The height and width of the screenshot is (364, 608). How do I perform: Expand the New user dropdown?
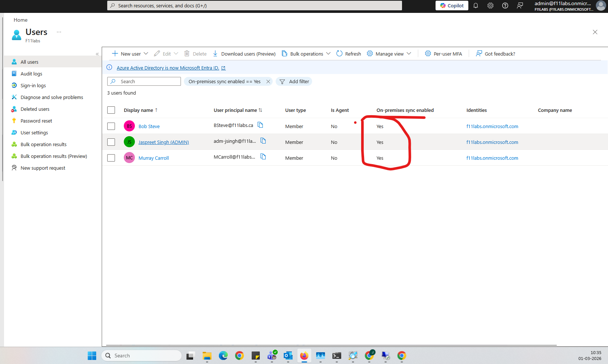click(146, 54)
